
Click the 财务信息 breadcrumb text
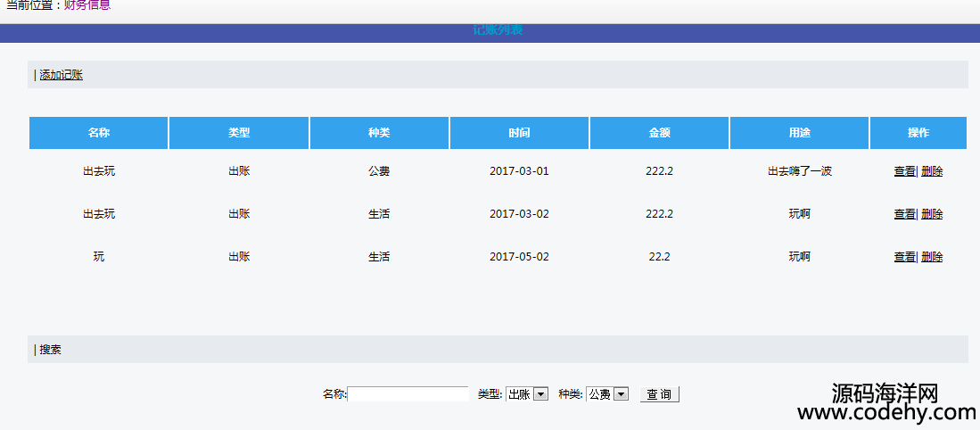[87, 5]
